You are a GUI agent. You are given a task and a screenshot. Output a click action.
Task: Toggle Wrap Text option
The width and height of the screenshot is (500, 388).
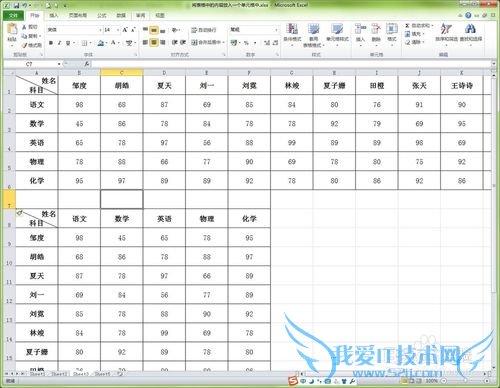[x=204, y=30]
